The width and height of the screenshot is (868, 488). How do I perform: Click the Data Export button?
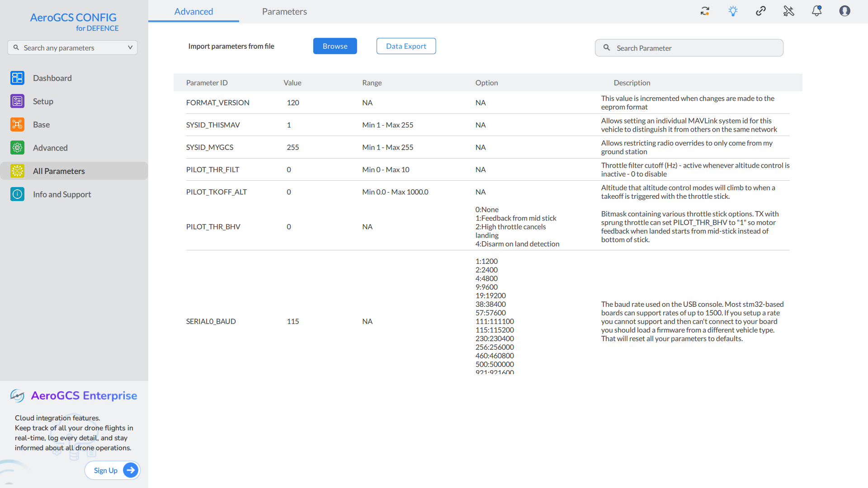point(406,46)
